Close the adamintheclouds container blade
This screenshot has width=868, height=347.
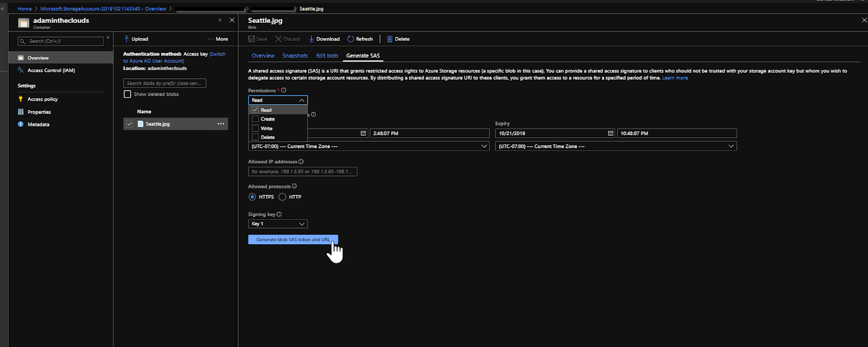[232, 20]
